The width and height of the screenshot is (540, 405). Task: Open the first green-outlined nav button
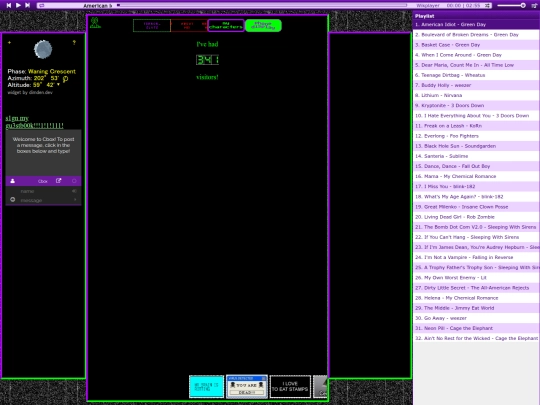coord(152,25)
